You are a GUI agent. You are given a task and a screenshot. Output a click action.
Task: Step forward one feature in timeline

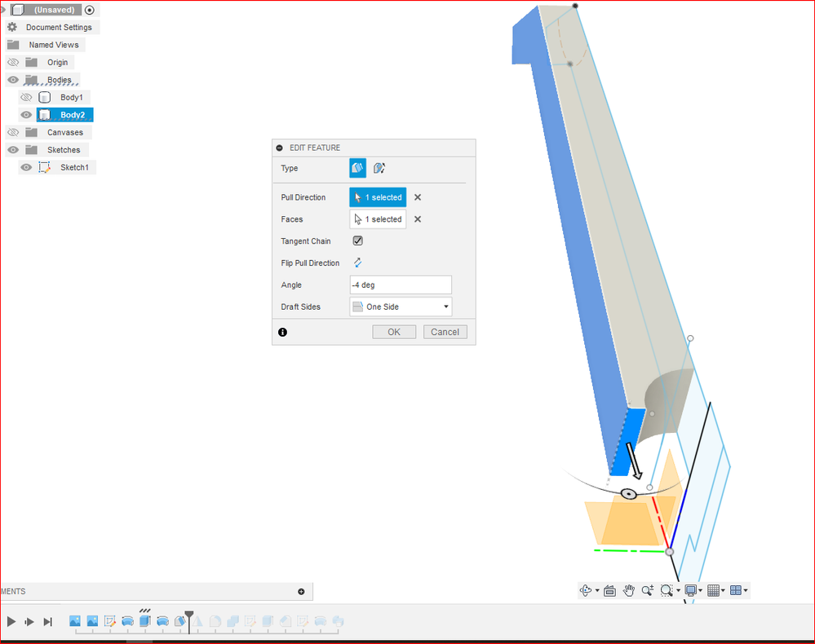pyautogui.click(x=29, y=622)
